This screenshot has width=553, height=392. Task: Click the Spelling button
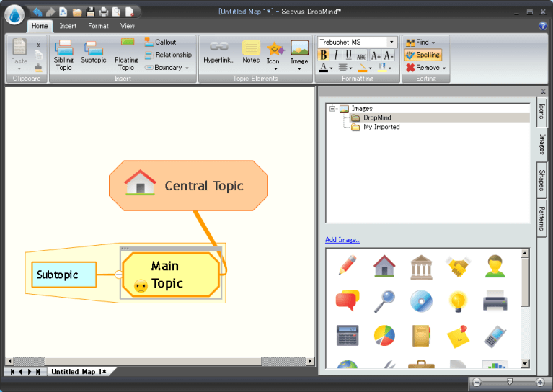coord(423,55)
